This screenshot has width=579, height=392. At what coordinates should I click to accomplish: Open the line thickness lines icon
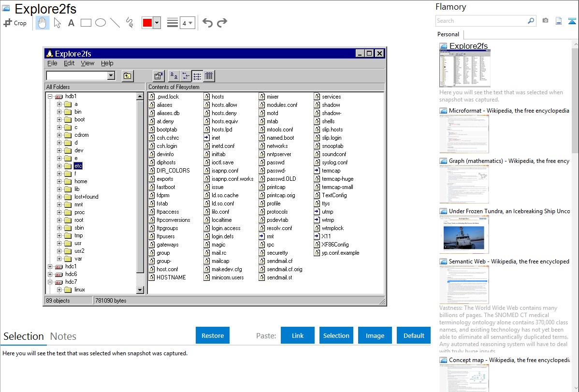(x=173, y=23)
